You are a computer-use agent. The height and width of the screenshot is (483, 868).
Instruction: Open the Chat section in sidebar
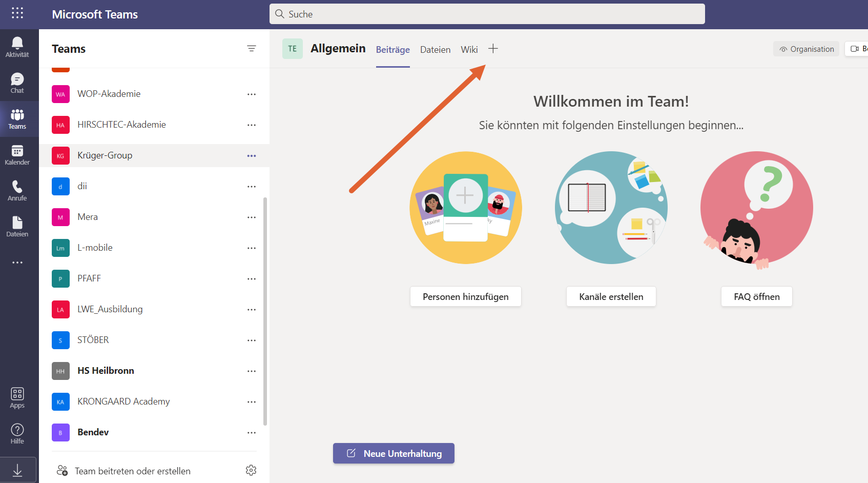(17, 83)
